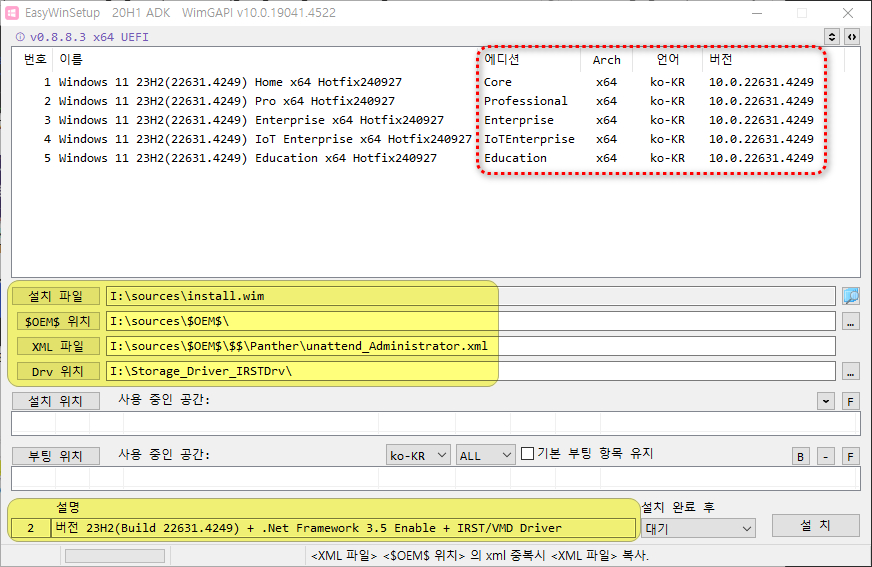Image resolution: width=872 pixels, height=567 pixels.
Task: Click the XML 파일 button
Action: [x=58, y=346]
